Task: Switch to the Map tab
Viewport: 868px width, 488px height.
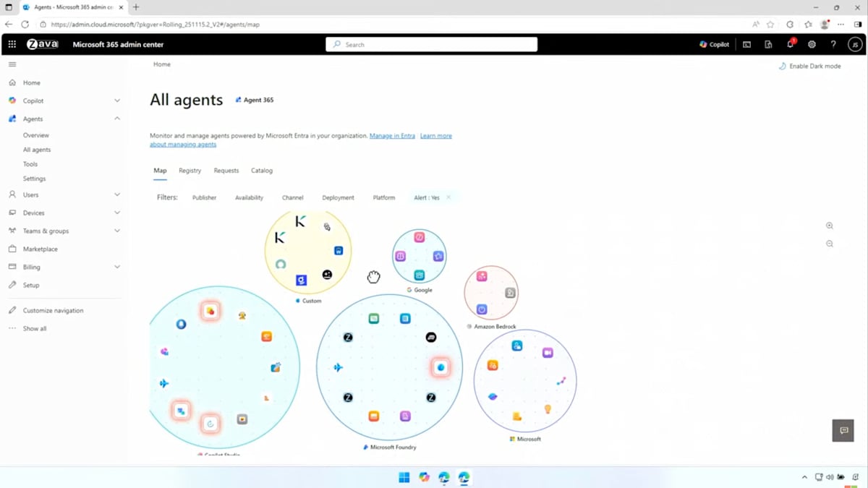Action: (160, 171)
